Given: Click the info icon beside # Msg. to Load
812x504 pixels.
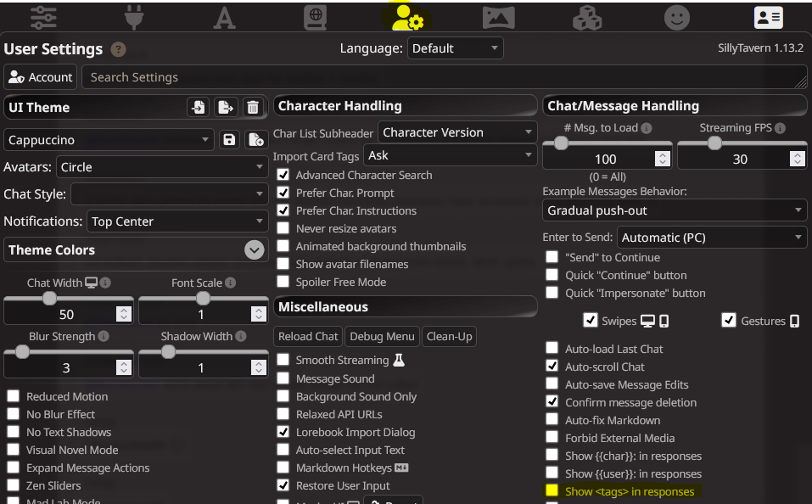Looking at the screenshot, I should coord(647,128).
